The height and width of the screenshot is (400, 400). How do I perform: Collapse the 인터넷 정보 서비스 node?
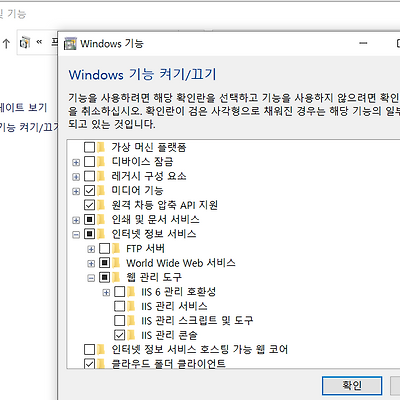pyautogui.click(x=76, y=235)
